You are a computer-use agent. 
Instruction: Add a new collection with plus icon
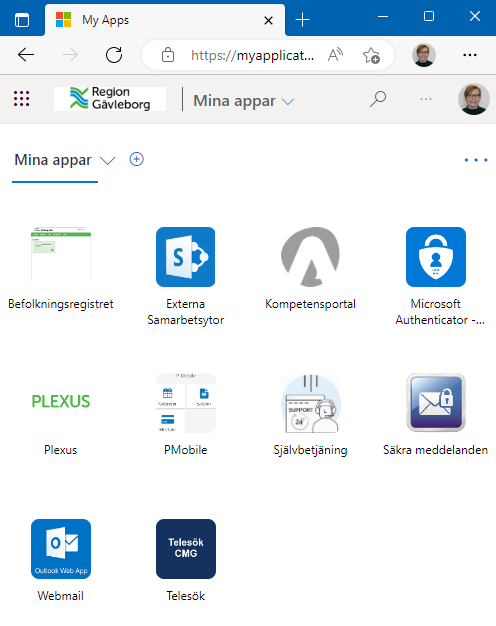(137, 159)
